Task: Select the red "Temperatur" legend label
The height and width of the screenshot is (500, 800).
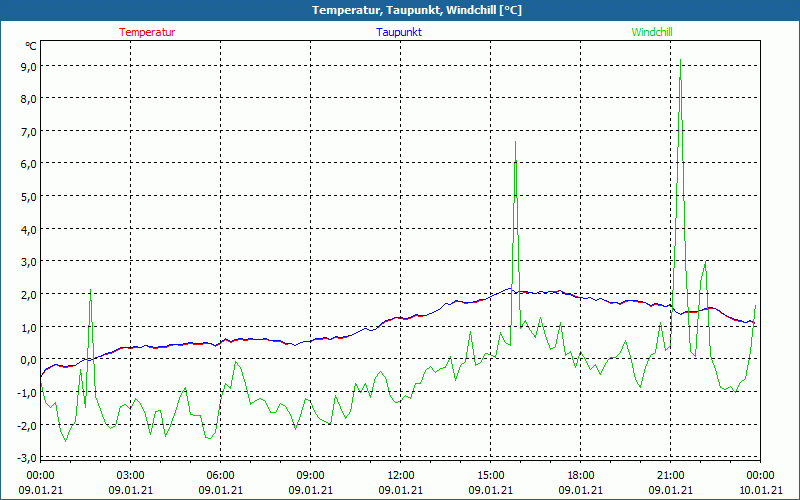Action: coord(147,32)
